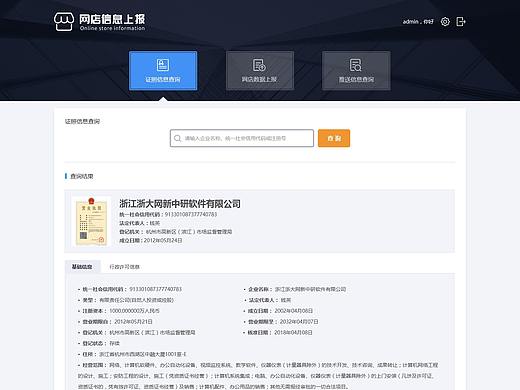Select the 类型 有限责任公司 row
520x390 pixels.
pos(126,300)
